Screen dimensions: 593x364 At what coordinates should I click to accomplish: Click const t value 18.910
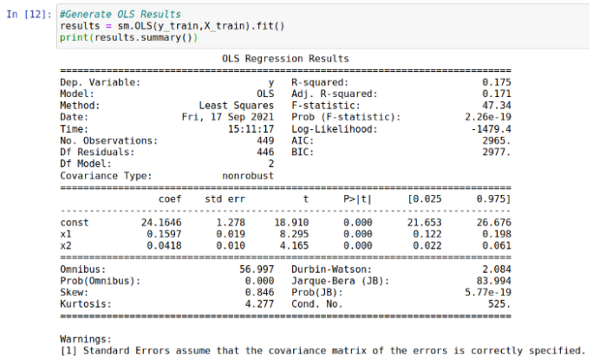[x=291, y=223]
